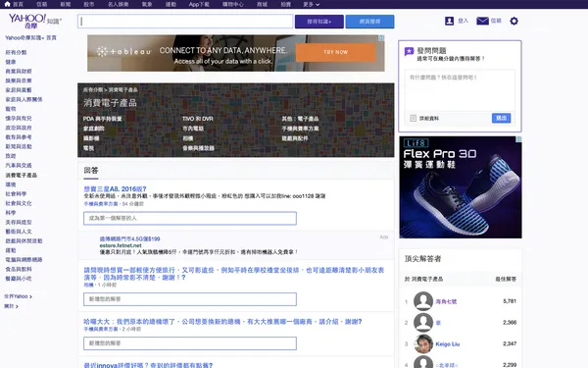588x368 pixels.
Task: Click the 搜尋知識+ search button
Action: click(319, 22)
